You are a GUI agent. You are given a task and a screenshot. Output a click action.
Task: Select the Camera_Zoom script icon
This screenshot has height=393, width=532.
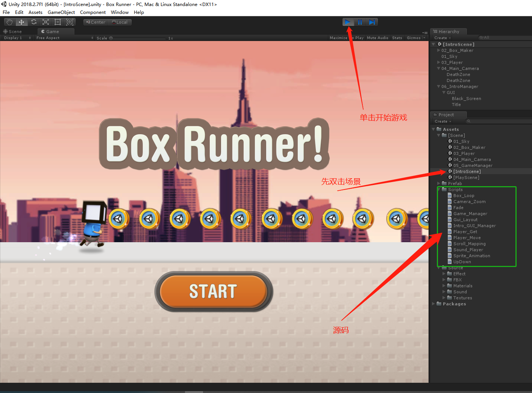coord(450,202)
